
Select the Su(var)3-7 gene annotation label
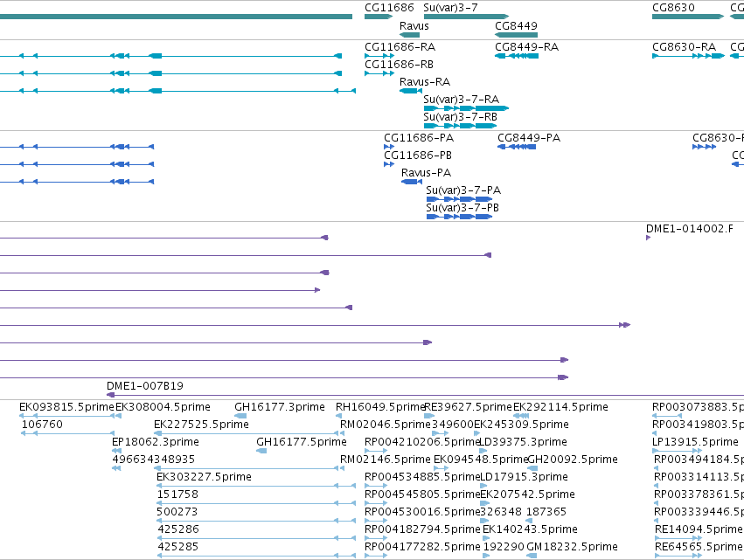tap(450, 8)
